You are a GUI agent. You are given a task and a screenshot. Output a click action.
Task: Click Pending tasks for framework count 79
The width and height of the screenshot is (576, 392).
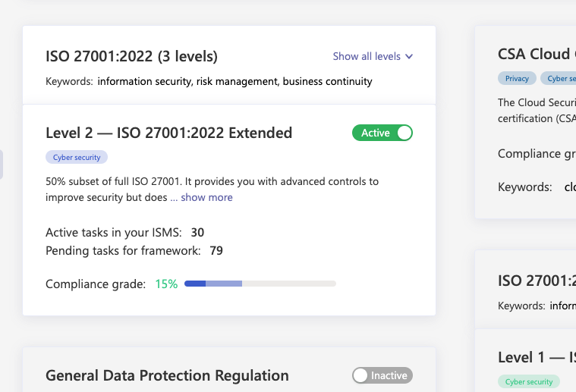(x=216, y=250)
